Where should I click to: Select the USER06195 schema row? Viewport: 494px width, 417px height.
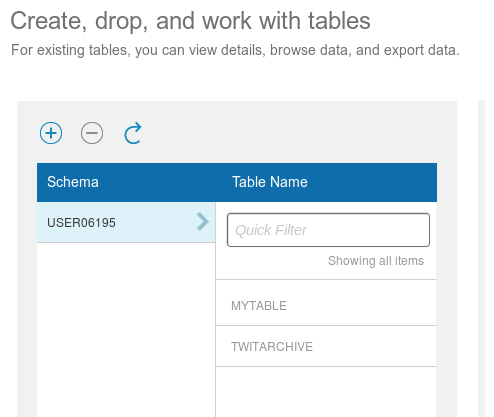pos(126,222)
